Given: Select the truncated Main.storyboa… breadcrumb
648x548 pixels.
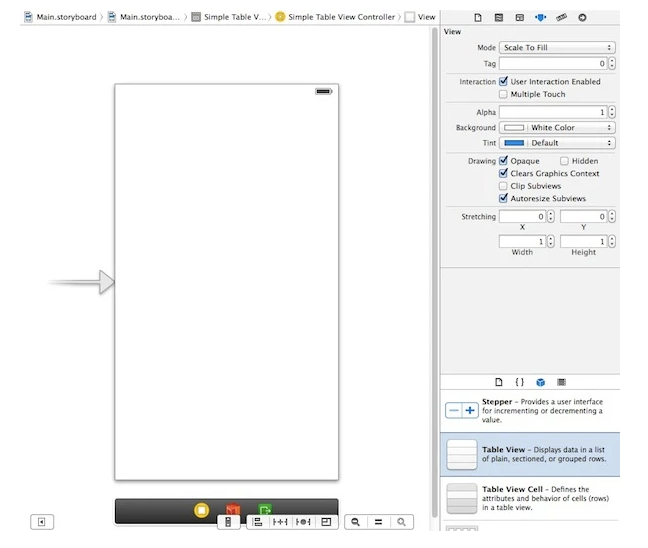Looking at the screenshot, I should coord(144,17).
